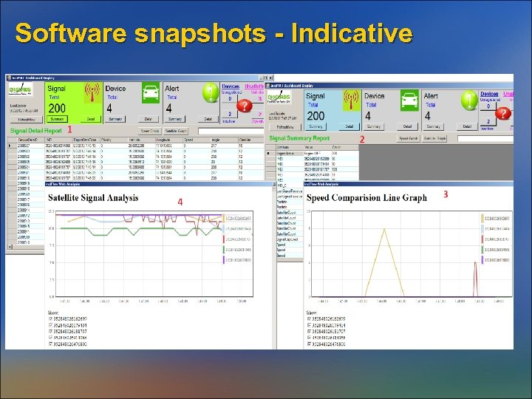Click Device Detail button in Signal Summary Report window
Screen dimensions: 532x399
pyautogui.click(x=407, y=126)
